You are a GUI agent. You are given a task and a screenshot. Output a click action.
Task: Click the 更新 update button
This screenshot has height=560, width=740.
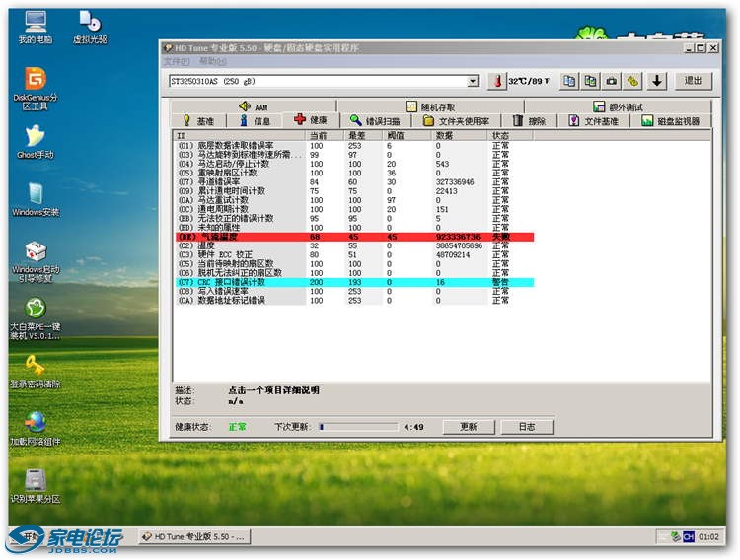pos(469,427)
